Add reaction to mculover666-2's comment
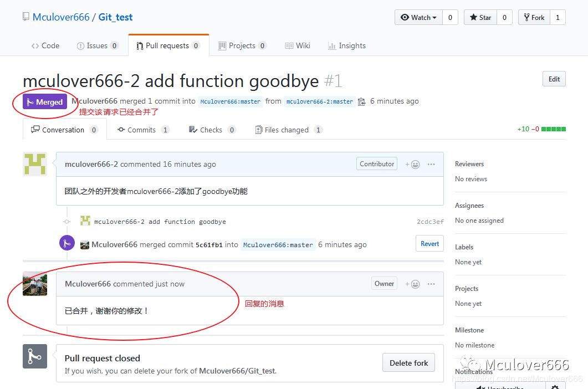The height and width of the screenshot is (389, 588). [412, 165]
